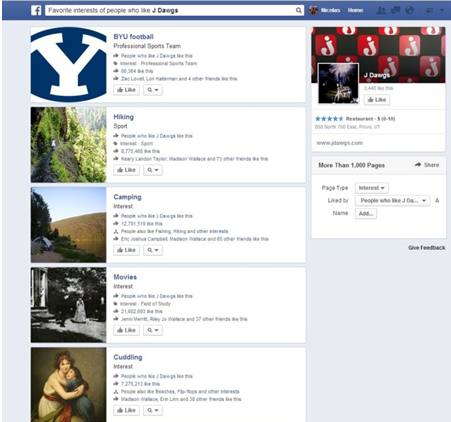The image size is (451, 422).
Task: Click Name Add... filter button
Action: pyautogui.click(x=366, y=214)
